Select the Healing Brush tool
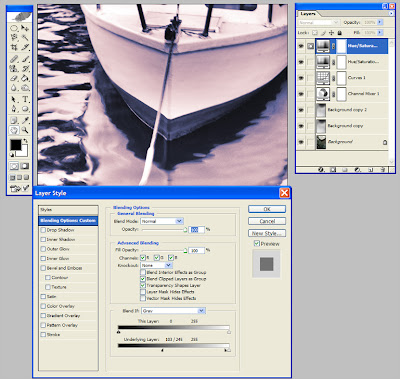The height and width of the screenshot is (379, 400). (14, 59)
